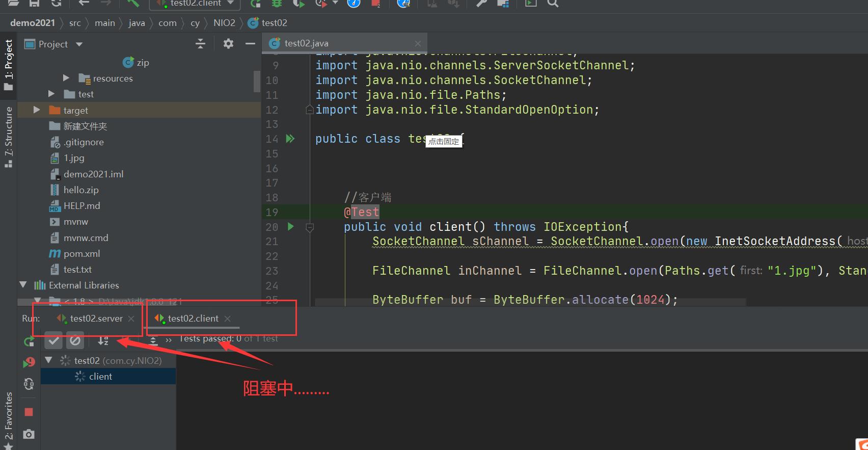Collapse the External Libraries node

click(23, 284)
